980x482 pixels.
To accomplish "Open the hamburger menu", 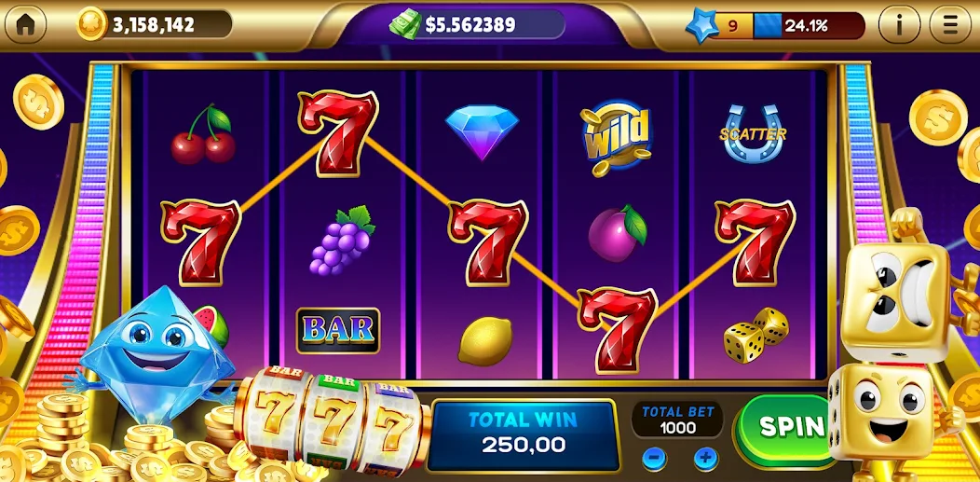I will pos(950,24).
